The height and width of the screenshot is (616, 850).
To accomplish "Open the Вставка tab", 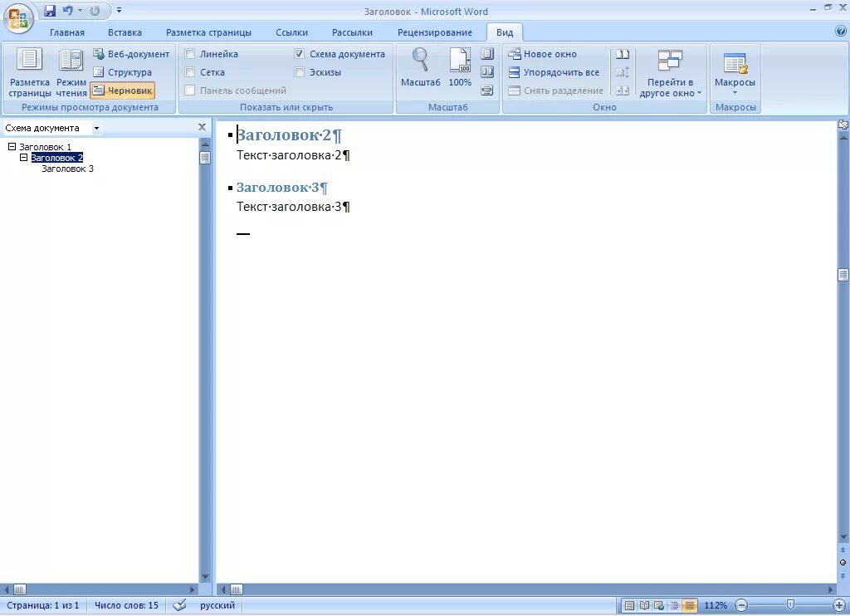I will [x=125, y=32].
